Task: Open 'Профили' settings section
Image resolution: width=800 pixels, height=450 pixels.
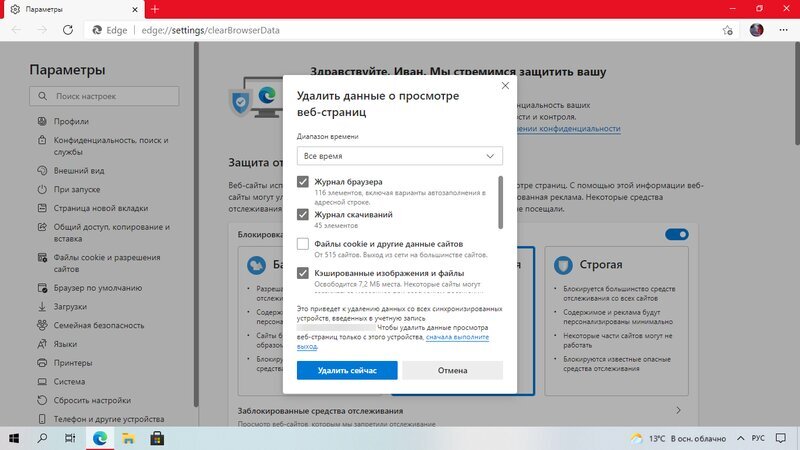Action: 71,121
